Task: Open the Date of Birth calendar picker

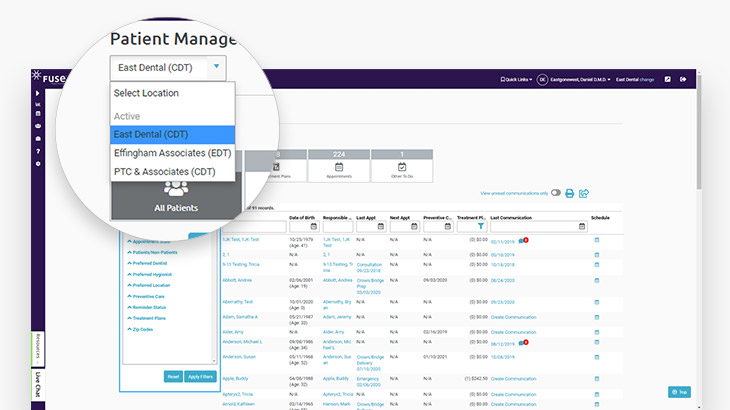Action: (314, 226)
